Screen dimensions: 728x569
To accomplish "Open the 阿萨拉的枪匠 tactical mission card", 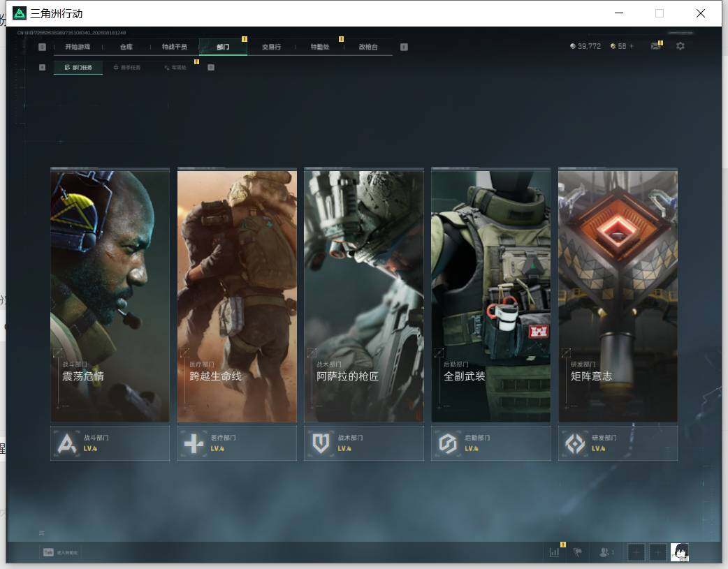I will (x=364, y=295).
